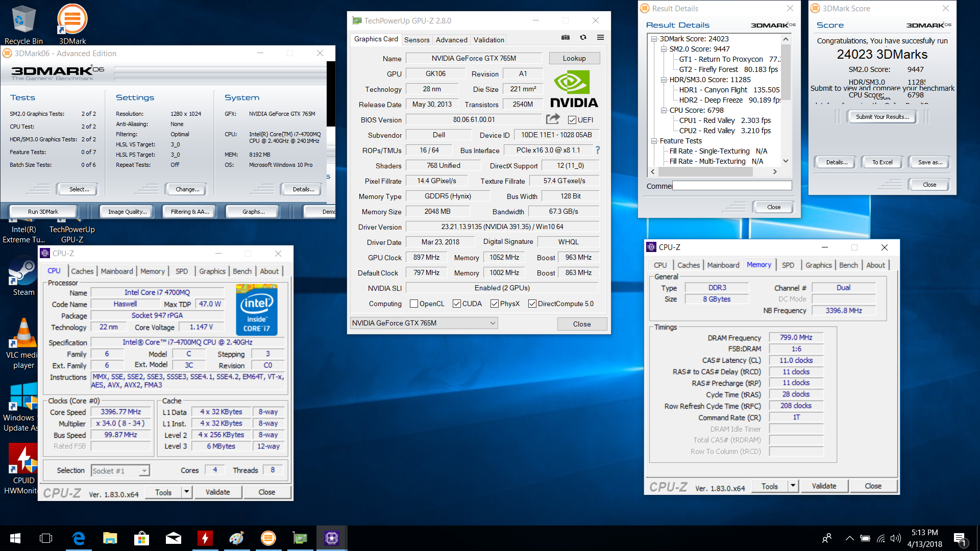Switch to the Advanced tab in GPU-Z

tap(451, 40)
